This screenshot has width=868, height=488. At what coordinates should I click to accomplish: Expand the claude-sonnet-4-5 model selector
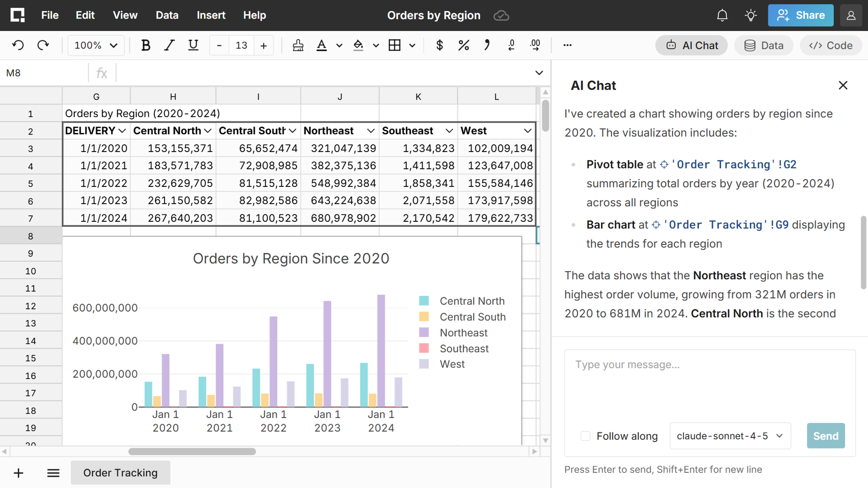[x=730, y=436]
